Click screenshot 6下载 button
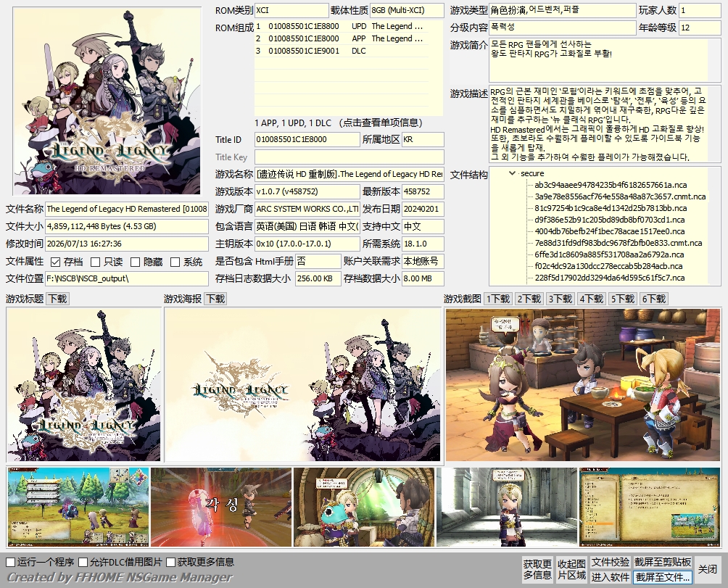 [654, 299]
